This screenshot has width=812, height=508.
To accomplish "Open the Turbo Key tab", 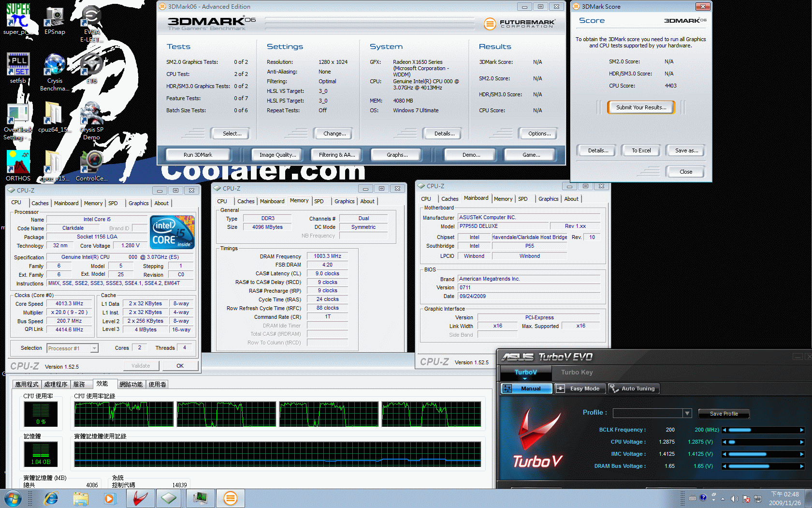I will [x=577, y=372].
